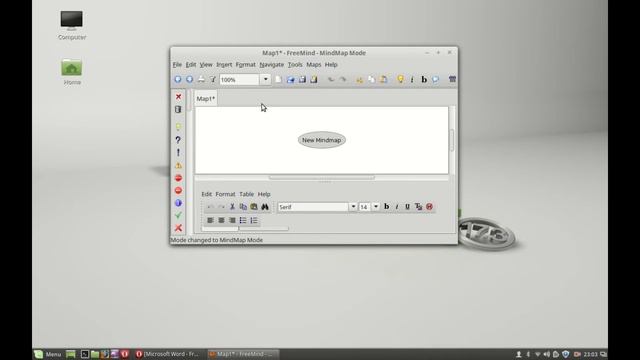Cut note text with editor scissors icon

(232, 207)
